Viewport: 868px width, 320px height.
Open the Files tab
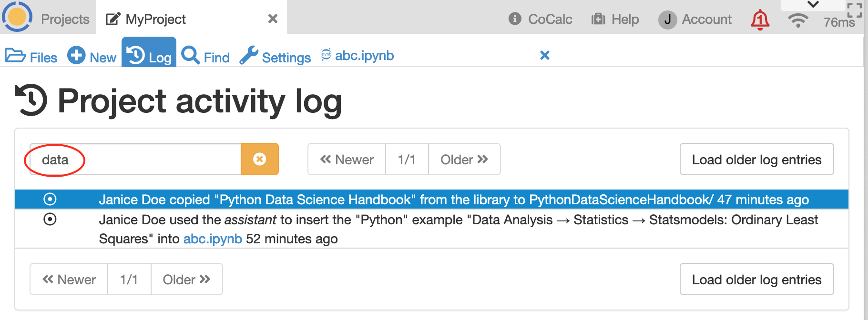[x=31, y=57]
